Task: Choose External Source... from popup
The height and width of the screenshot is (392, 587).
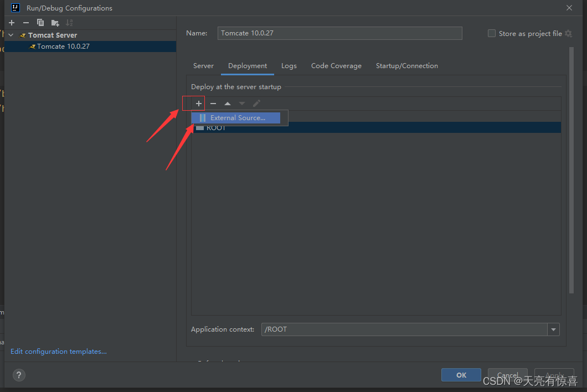Action: [236, 118]
